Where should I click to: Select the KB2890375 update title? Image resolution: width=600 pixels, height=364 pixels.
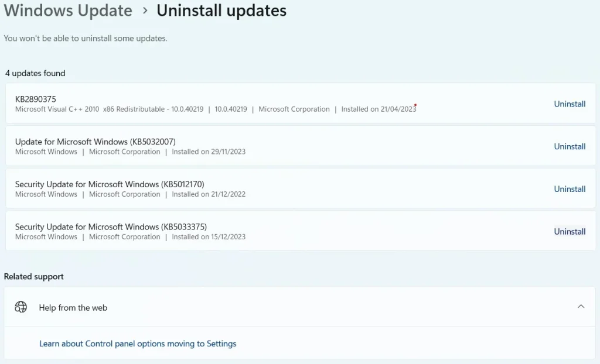point(36,99)
